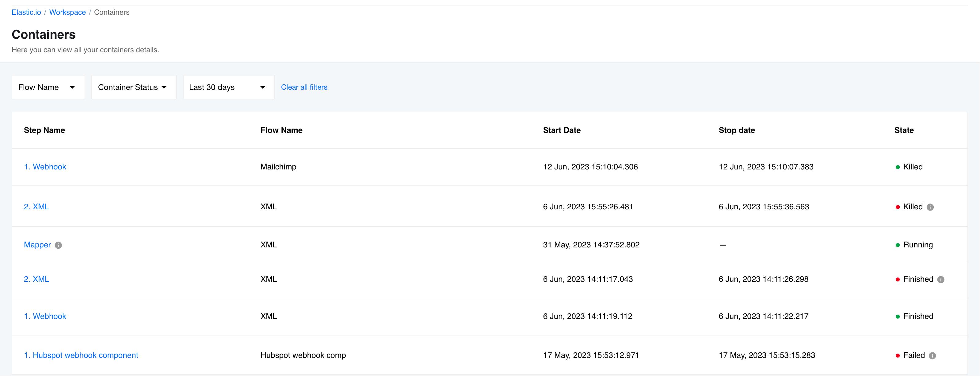Click Running state of Mapper row
The image size is (980, 376).
pyautogui.click(x=917, y=245)
